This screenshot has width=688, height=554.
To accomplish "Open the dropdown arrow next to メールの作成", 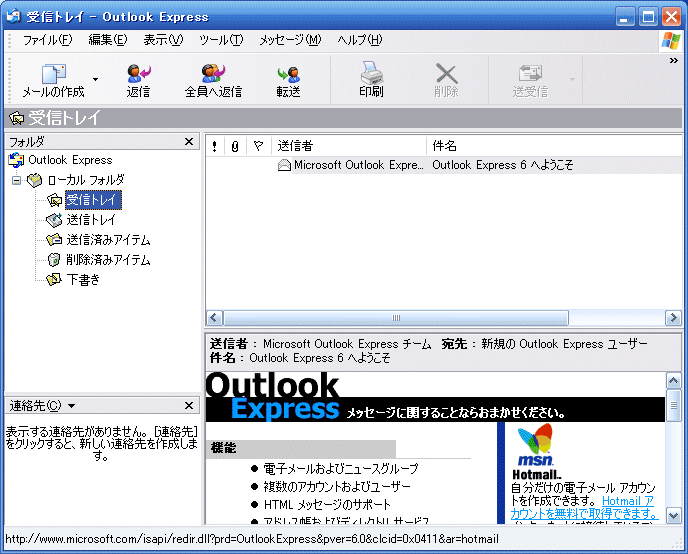I will (95, 79).
